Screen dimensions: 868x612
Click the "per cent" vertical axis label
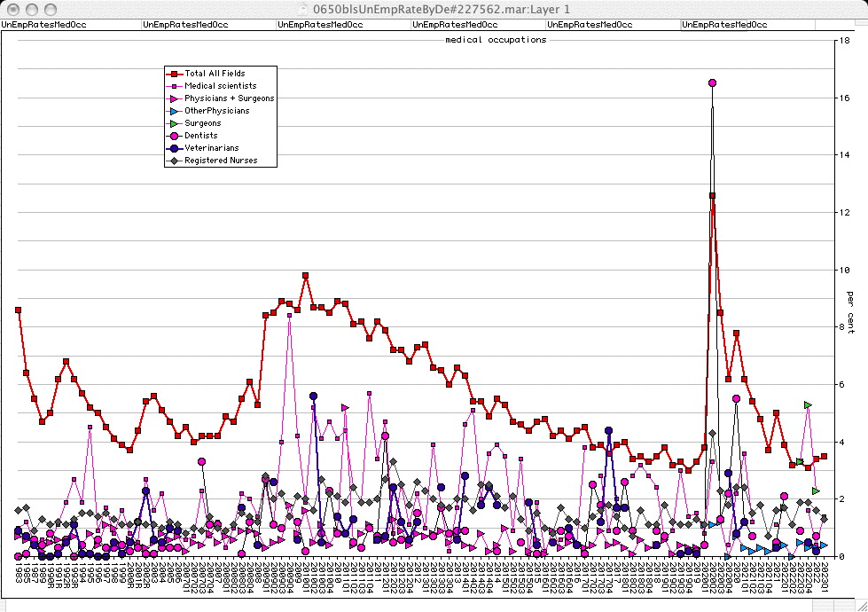[850, 307]
